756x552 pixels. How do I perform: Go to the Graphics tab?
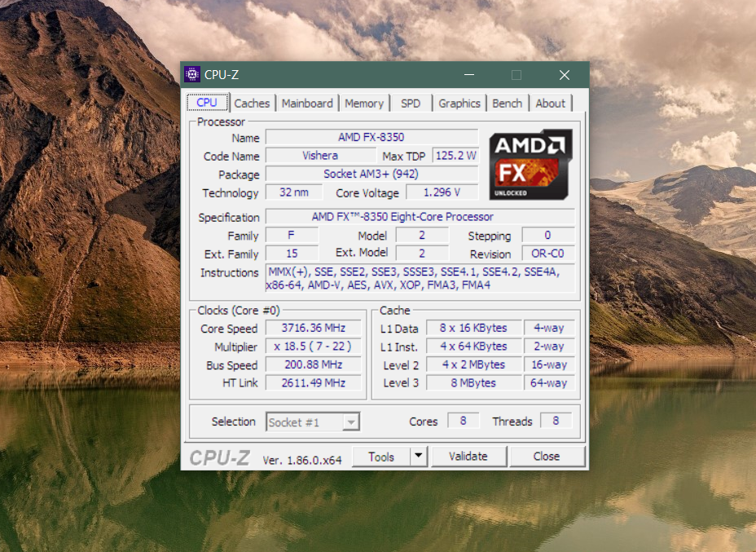point(459,104)
